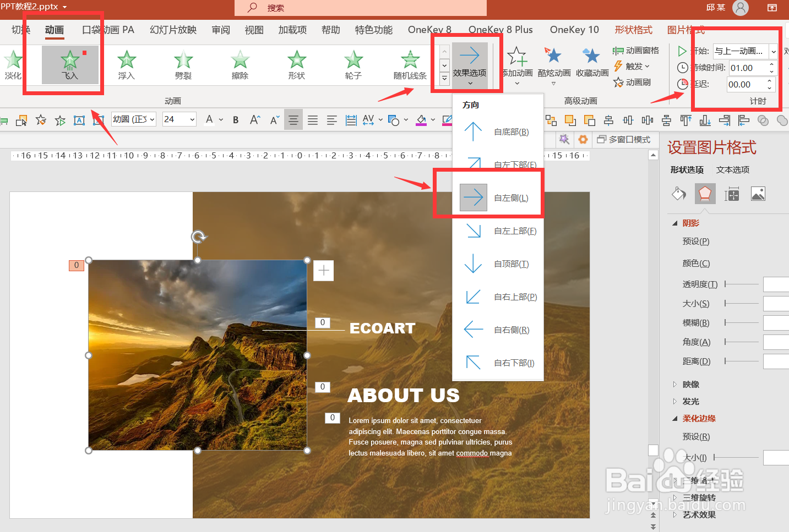Open the 添加动画 add animation dropdown
The height and width of the screenshot is (532, 789).
coord(517,65)
